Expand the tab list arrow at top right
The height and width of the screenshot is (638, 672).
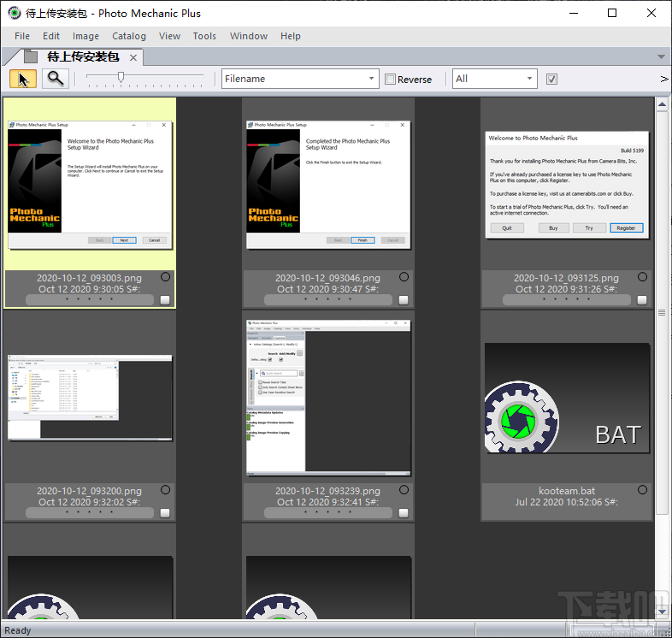661,57
